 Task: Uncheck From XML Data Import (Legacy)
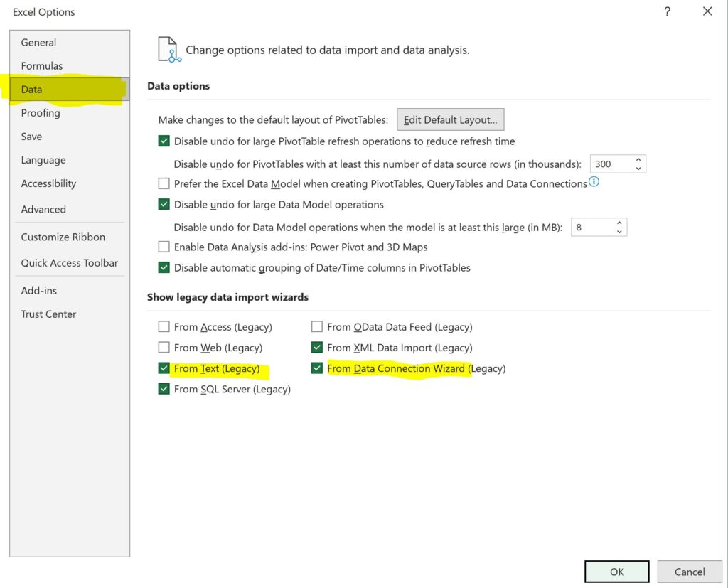coord(316,348)
